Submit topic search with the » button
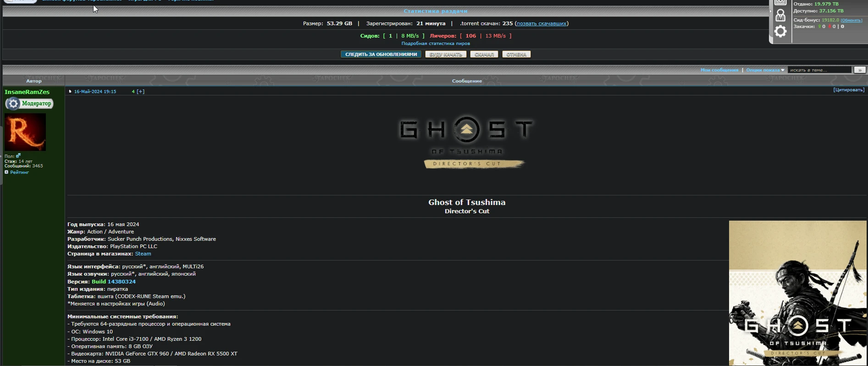 pyautogui.click(x=859, y=70)
